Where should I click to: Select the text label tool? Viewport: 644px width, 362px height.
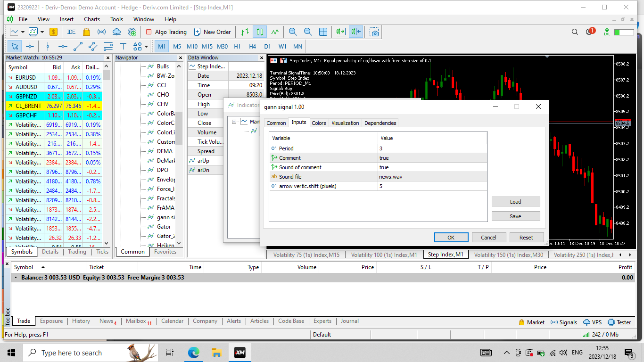tap(123, 46)
